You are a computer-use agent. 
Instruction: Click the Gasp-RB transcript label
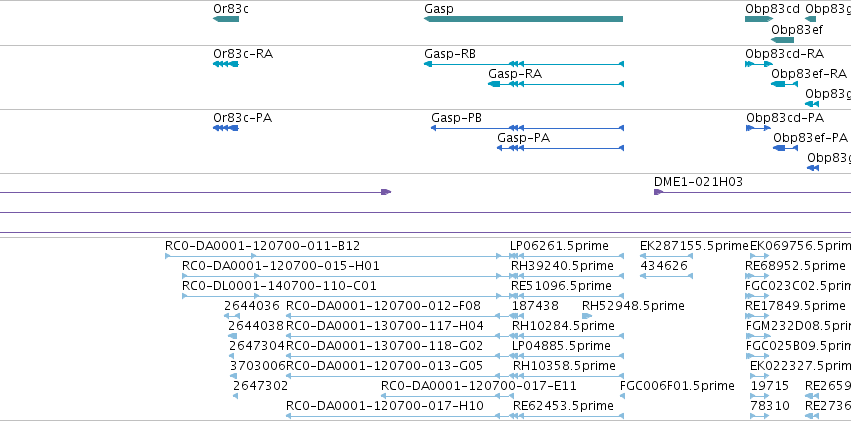(x=450, y=54)
